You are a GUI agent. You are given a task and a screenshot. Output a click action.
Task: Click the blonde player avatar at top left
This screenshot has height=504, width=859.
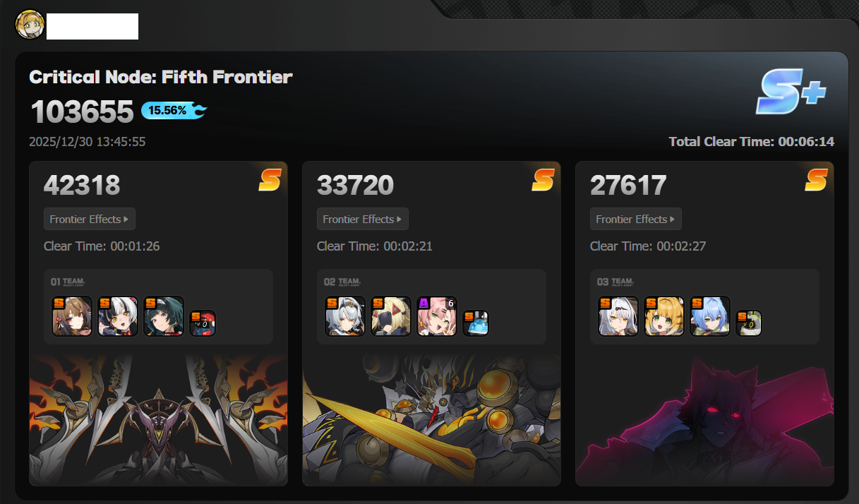point(30,25)
